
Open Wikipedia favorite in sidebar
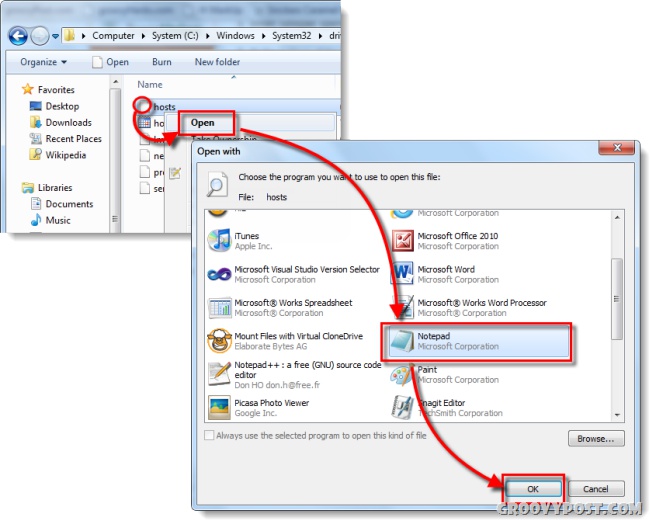click(x=58, y=155)
